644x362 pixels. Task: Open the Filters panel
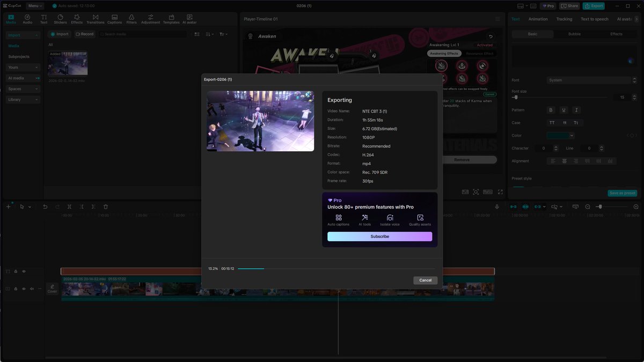pyautogui.click(x=131, y=19)
